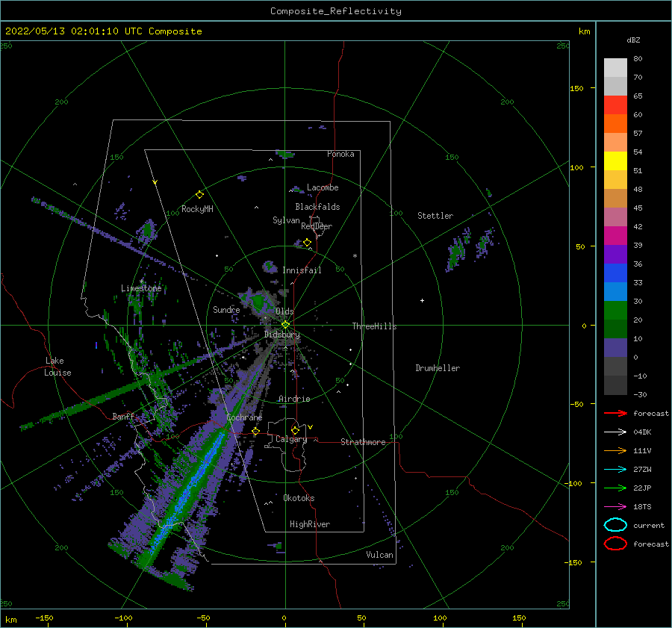Click the Sundre label

[226, 310]
